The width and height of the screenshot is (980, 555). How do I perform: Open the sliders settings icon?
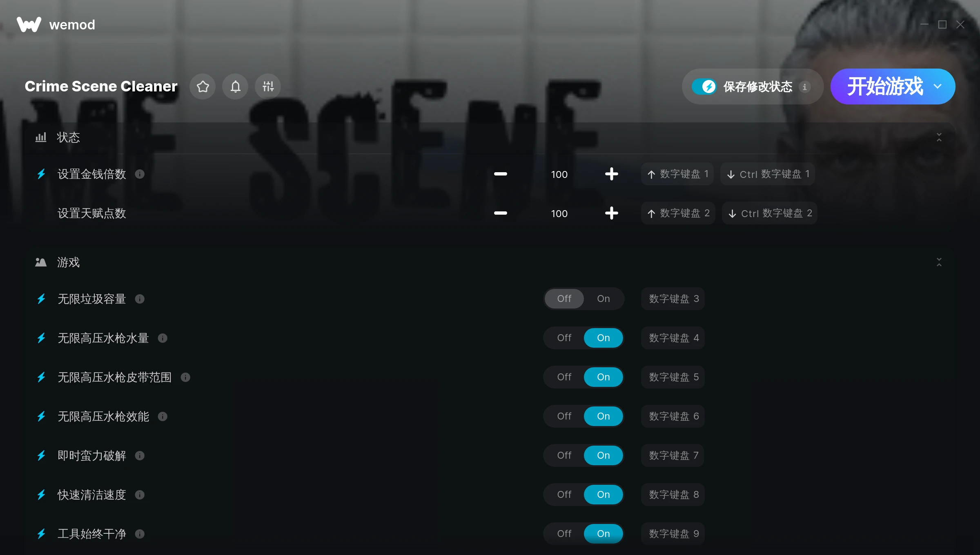(x=268, y=87)
